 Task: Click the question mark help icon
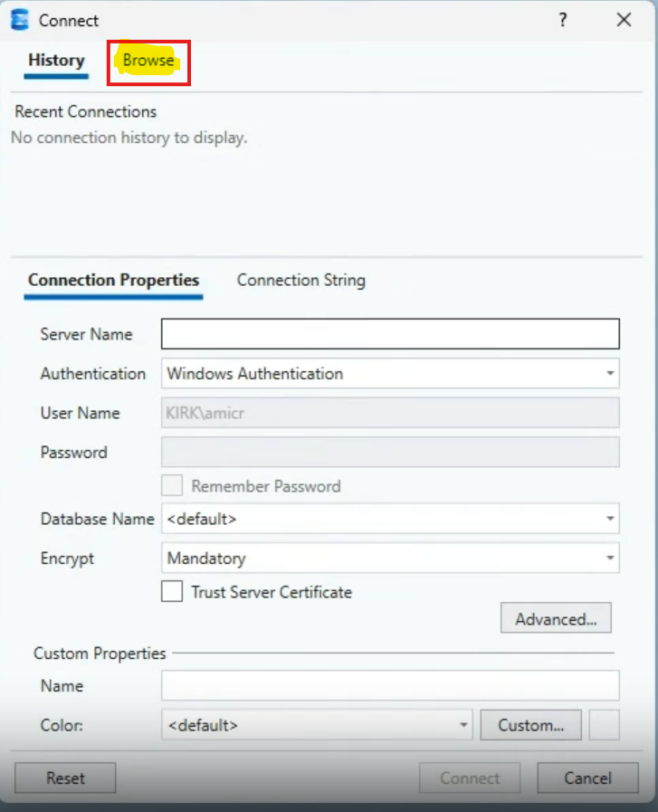coord(563,20)
